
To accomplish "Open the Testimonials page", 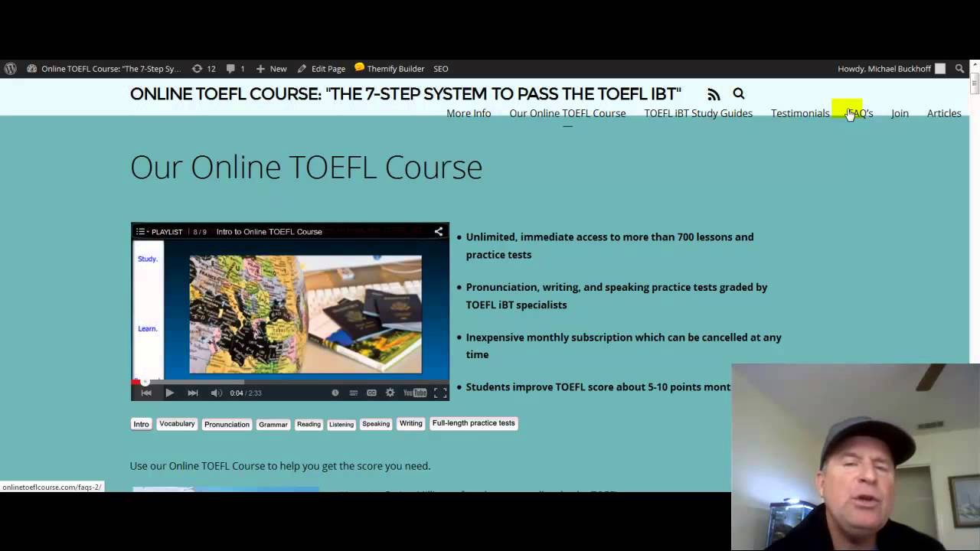I will tap(800, 113).
